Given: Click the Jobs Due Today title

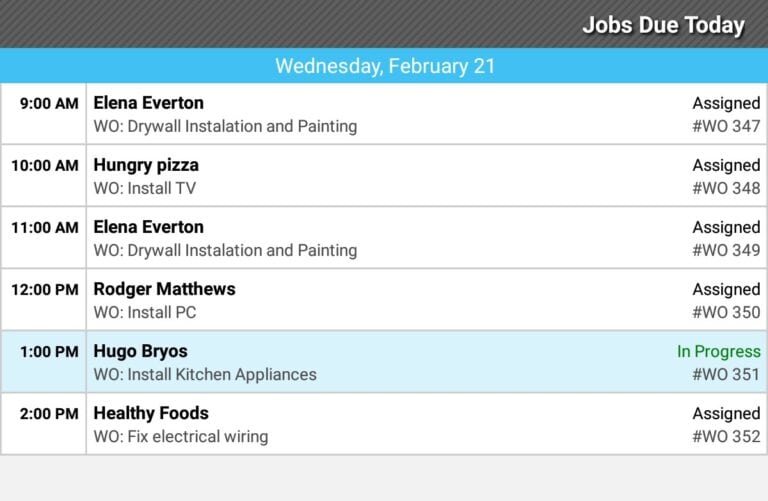Looking at the screenshot, I should tap(663, 25).
